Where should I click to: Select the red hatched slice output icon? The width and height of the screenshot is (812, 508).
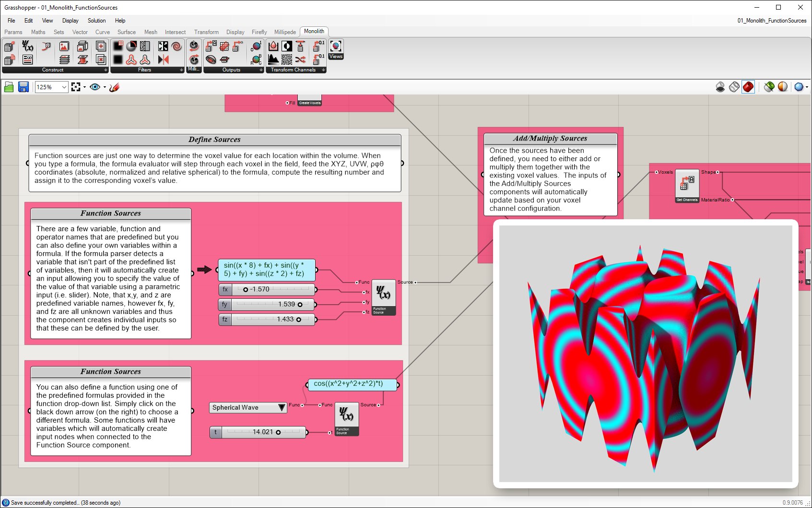click(x=224, y=47)
